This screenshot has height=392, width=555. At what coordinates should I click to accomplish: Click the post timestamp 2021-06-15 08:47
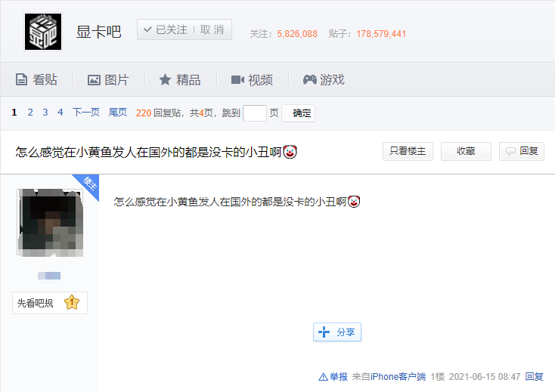[x=485, y=377]
